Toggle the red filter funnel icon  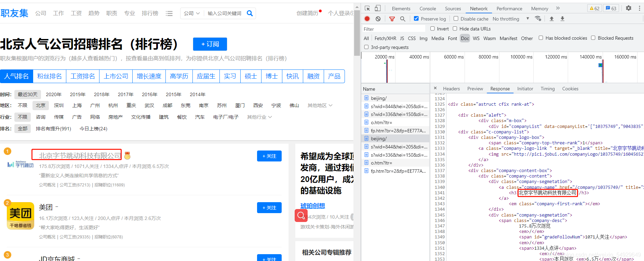pos(392,19)
